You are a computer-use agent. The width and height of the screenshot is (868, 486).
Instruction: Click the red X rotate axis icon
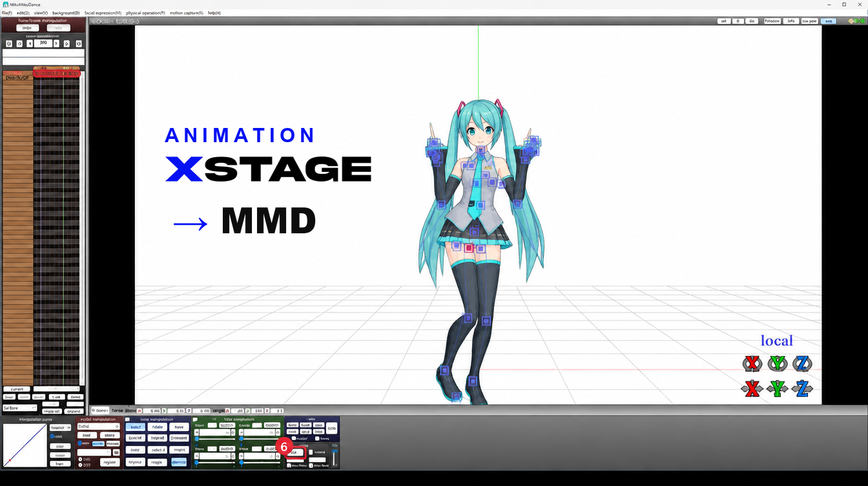coord(752,364)
